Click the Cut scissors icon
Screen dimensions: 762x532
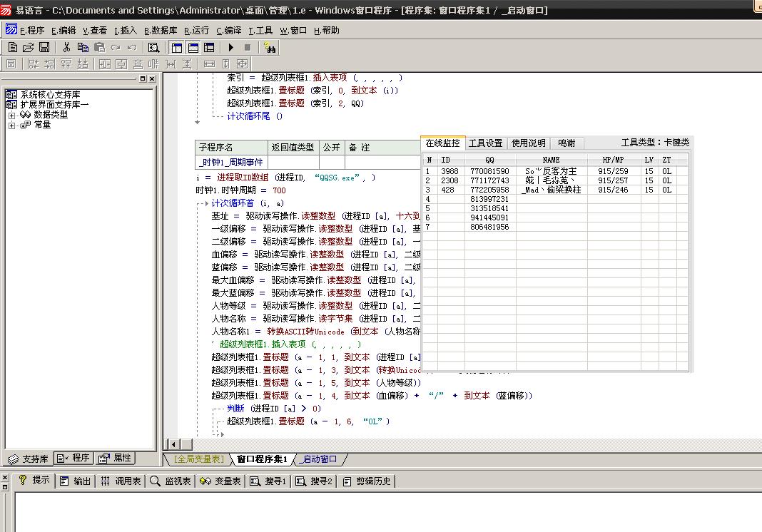66,47
